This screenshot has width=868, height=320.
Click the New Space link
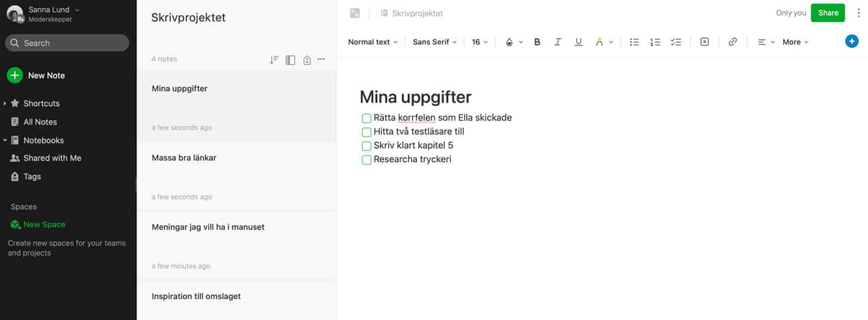[38, 225]
